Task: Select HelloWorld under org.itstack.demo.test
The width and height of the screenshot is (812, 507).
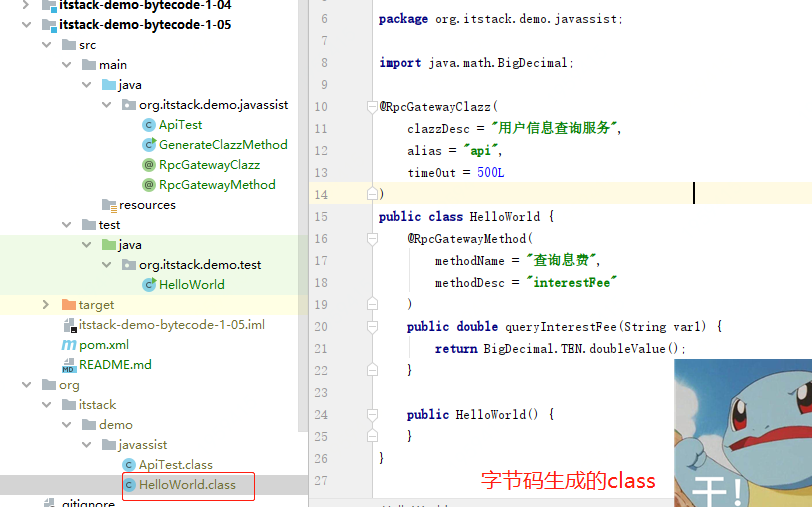Action: click(x=192, y=284)
